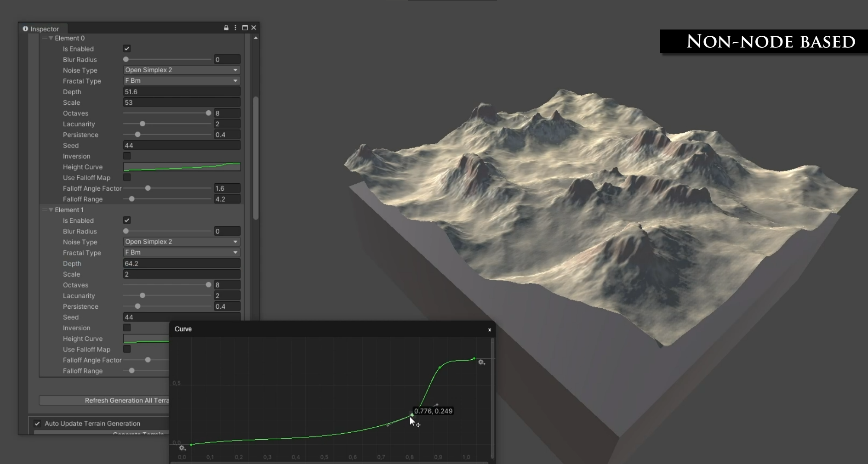
Task: Click Refresh Generation All Terrain button
Action: point(104,401)
